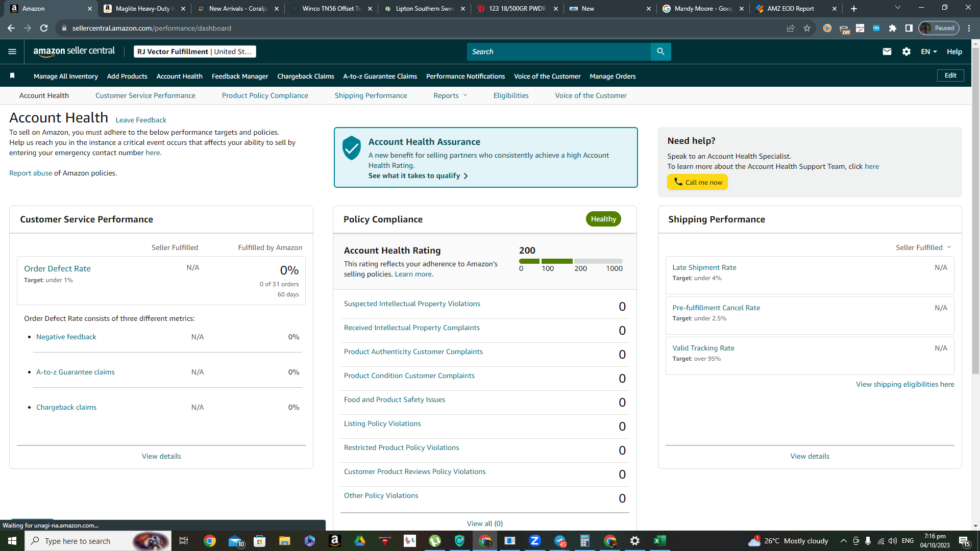
Task: Click the Edit favorites button
Action: click(x=950, y=76)
